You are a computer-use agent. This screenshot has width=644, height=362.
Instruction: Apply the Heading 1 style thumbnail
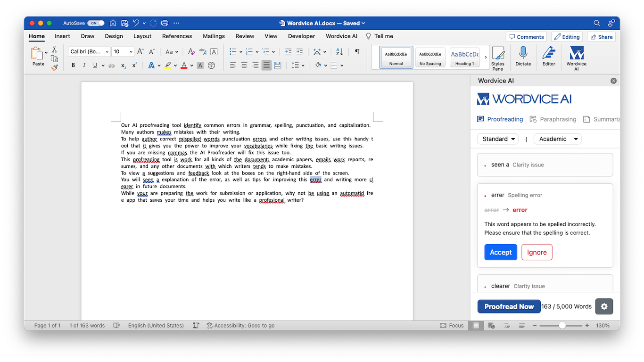[465, 58]
